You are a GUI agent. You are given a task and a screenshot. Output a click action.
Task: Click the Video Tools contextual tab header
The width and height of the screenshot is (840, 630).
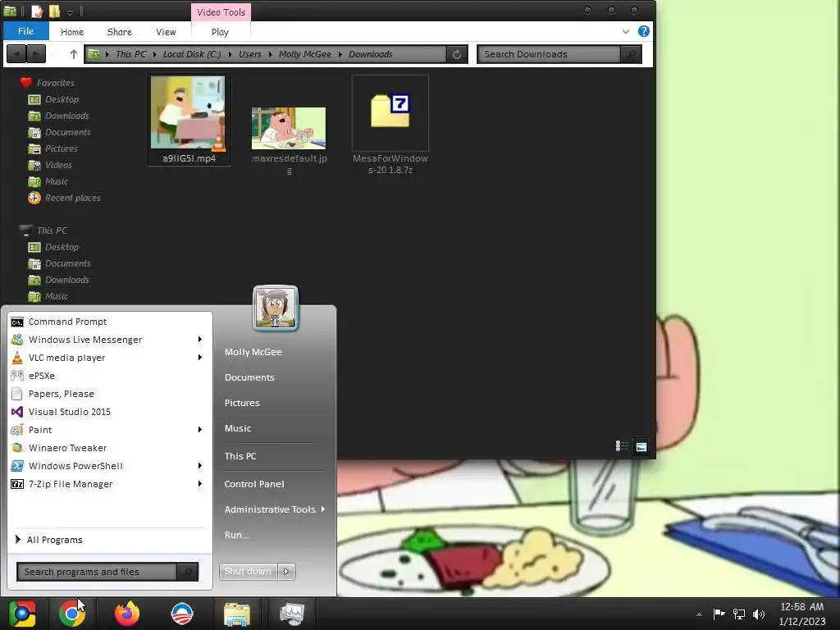(x=221, y=12)
